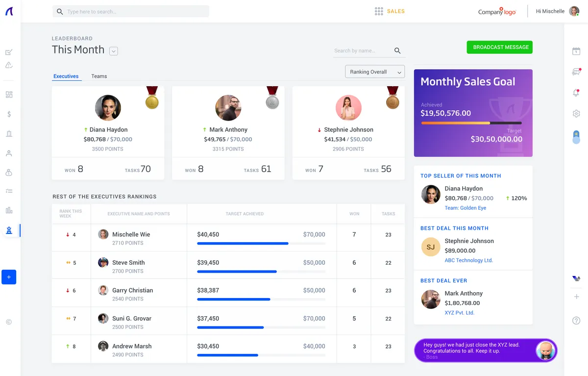Click the search magnifier in top search bar

point(60,11)
